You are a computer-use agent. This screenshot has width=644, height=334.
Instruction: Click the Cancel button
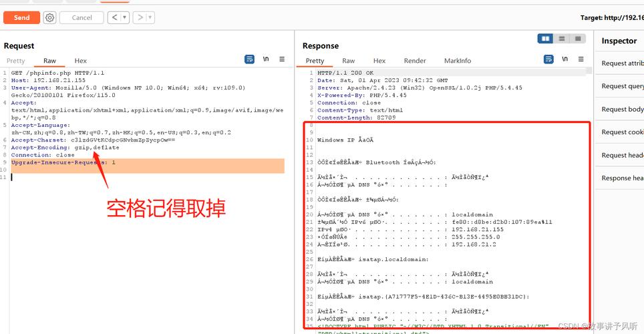pyautogui.click(x=82, y=17)
